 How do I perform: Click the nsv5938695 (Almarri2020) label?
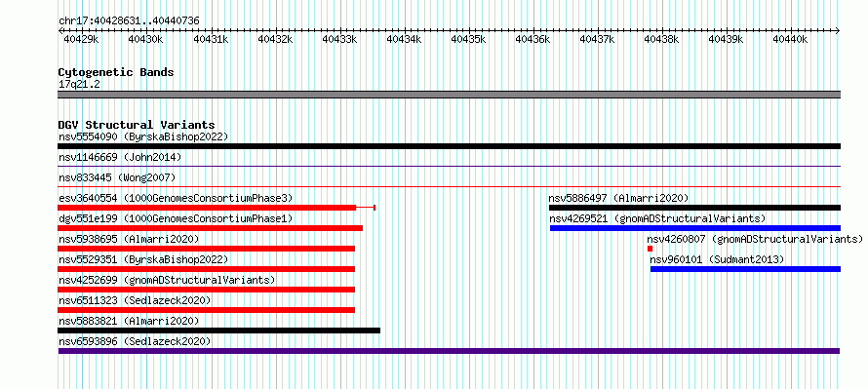[x=129, y=239]
